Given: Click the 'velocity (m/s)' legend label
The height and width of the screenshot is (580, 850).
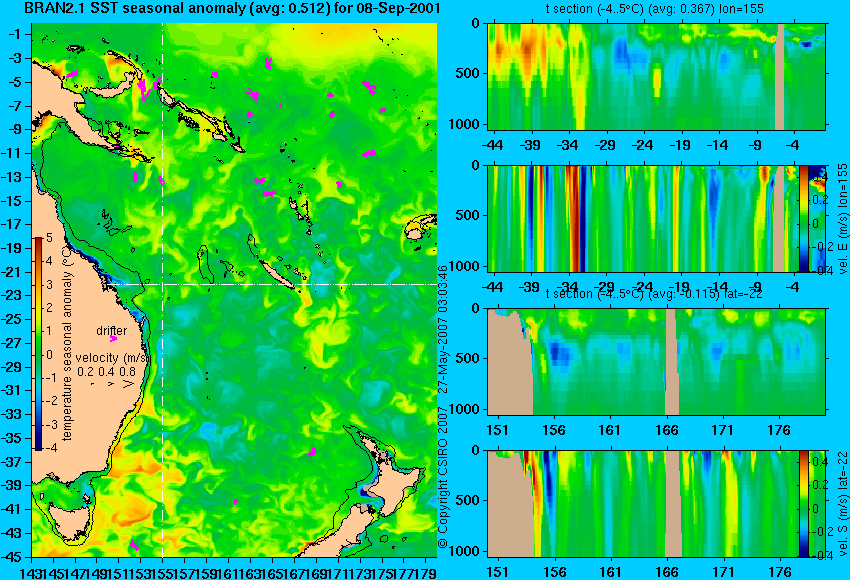Looking at the screenshot, I should 112,358.
